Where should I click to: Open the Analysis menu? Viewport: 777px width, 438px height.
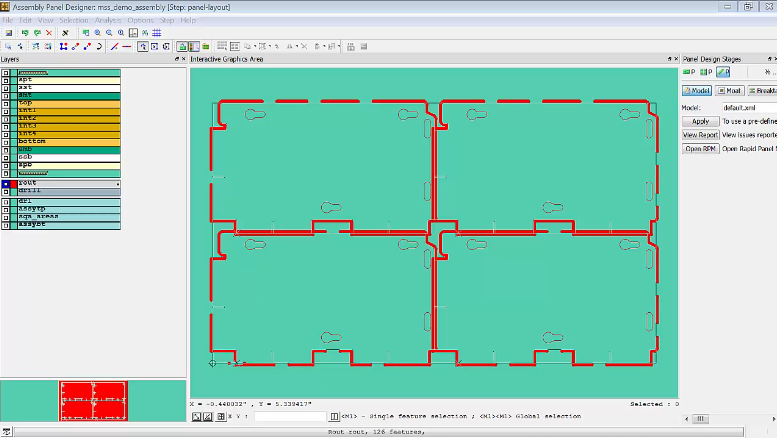107,20
